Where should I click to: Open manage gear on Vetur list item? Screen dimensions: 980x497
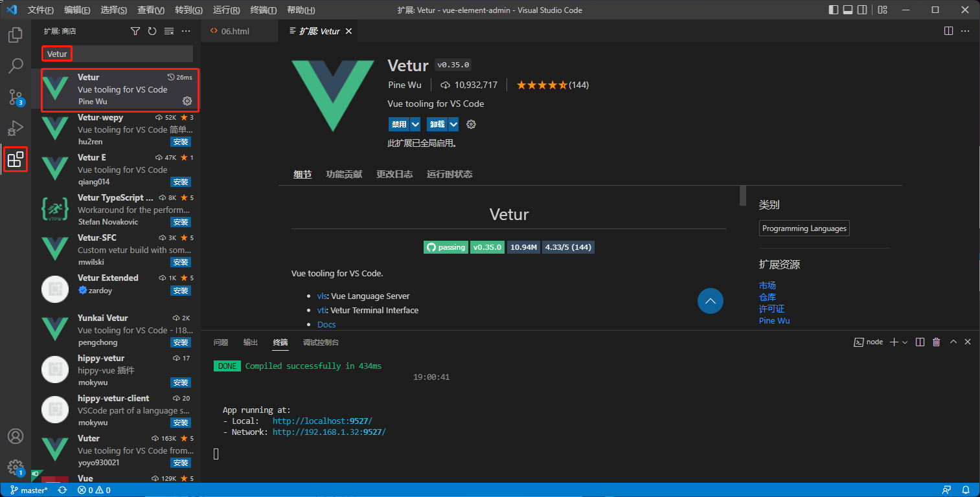(187, 101)
